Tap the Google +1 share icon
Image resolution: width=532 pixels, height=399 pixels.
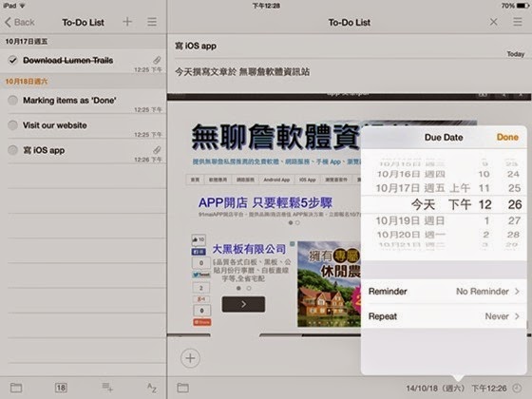pos(200,299)
